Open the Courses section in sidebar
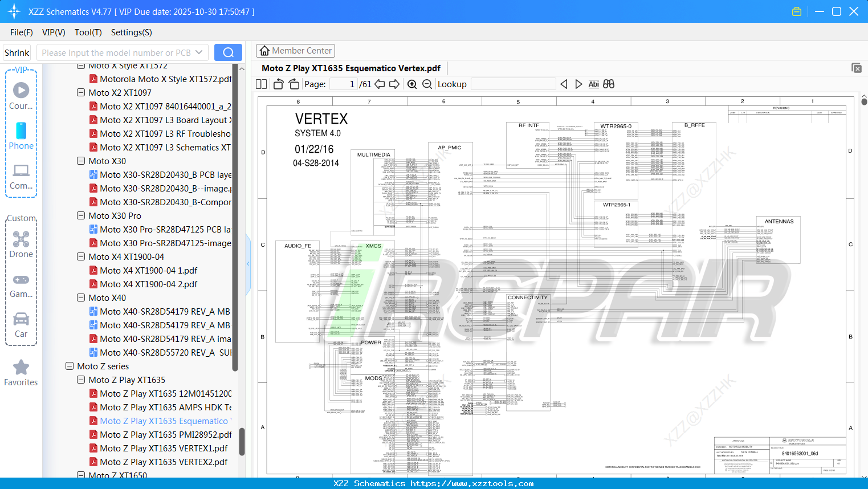The height and width of the screenshot is (489, 868). [21, 96]
